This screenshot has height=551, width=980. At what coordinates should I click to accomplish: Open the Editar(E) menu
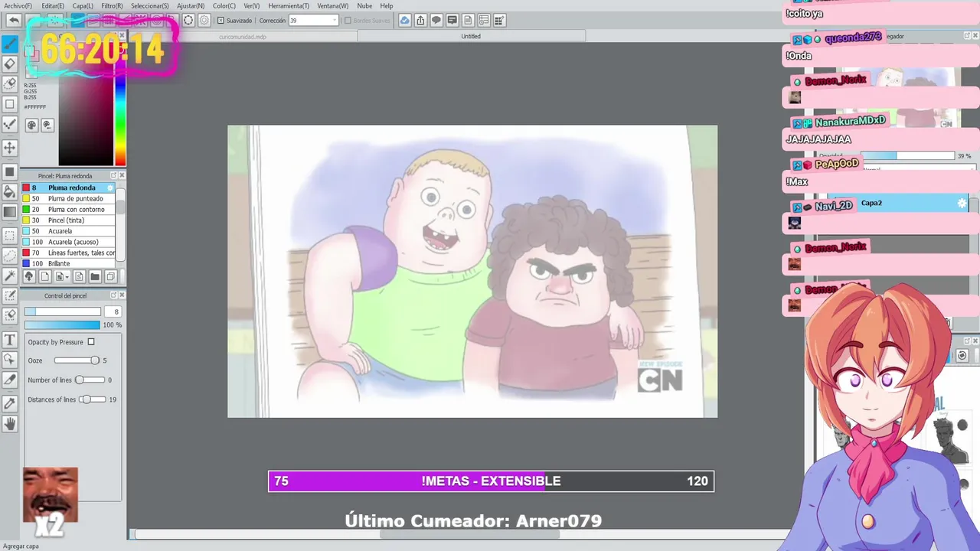(52, 5)
